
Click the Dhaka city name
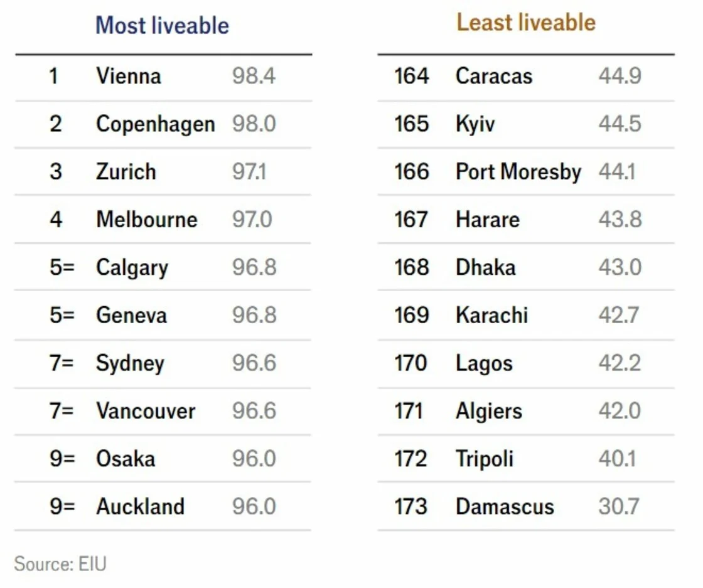[485, 267]
